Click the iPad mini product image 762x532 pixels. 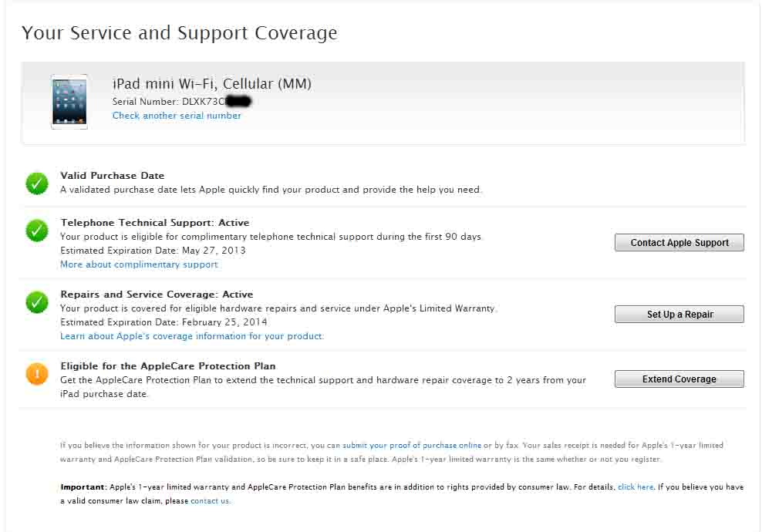[x=69, y=101]
